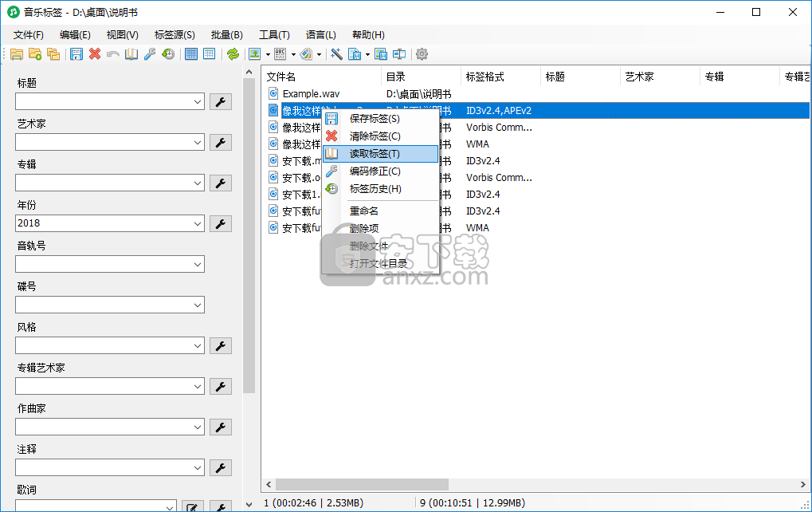Expand the 碟号 combo box dropdown
This screenshot has height=512, width=812.
point(198,305)
